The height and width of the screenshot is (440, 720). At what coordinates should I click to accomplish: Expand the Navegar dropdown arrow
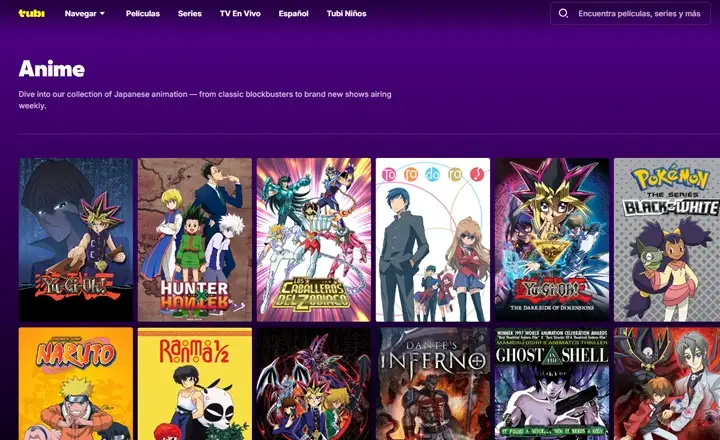pyautogui.click(x=102, y=13)
